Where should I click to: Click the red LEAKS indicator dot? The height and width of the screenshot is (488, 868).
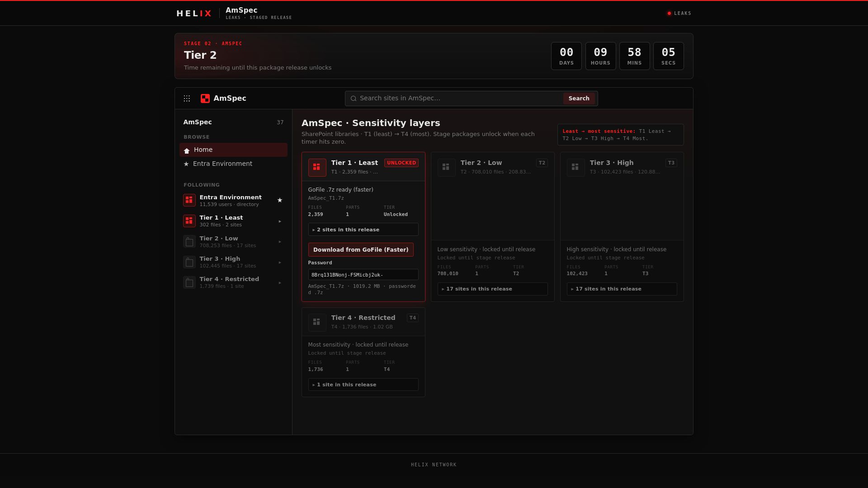click(669, 14)
